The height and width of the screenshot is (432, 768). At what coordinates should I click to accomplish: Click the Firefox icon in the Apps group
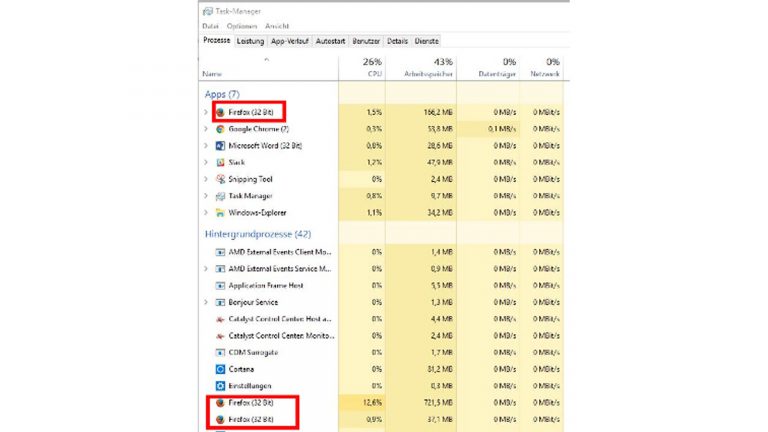tap(220, 113)
